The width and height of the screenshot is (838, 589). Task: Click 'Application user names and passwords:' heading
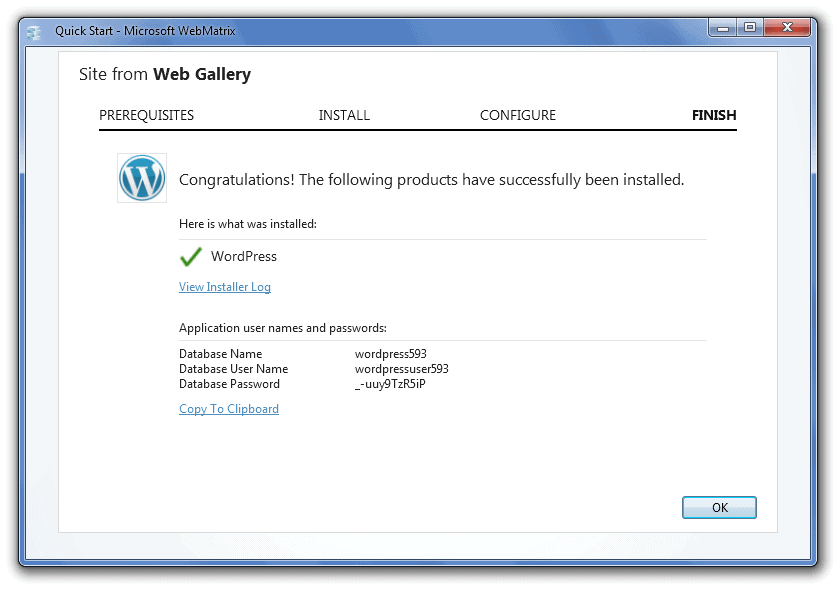coord(283,328)
